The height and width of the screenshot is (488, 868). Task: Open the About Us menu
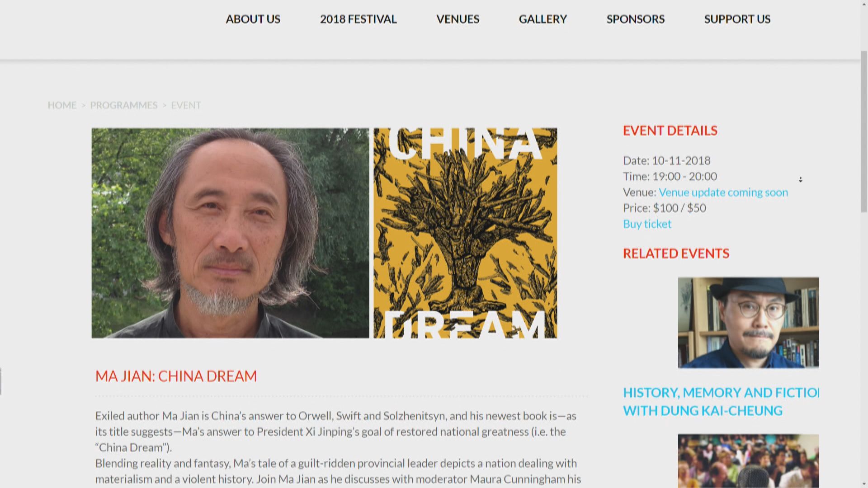point(253,19)
